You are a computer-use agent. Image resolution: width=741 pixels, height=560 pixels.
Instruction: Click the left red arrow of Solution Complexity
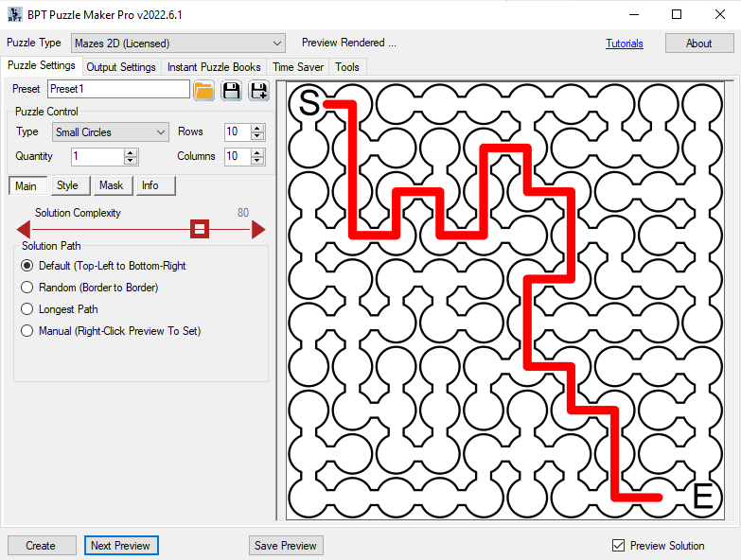point(24,229)
